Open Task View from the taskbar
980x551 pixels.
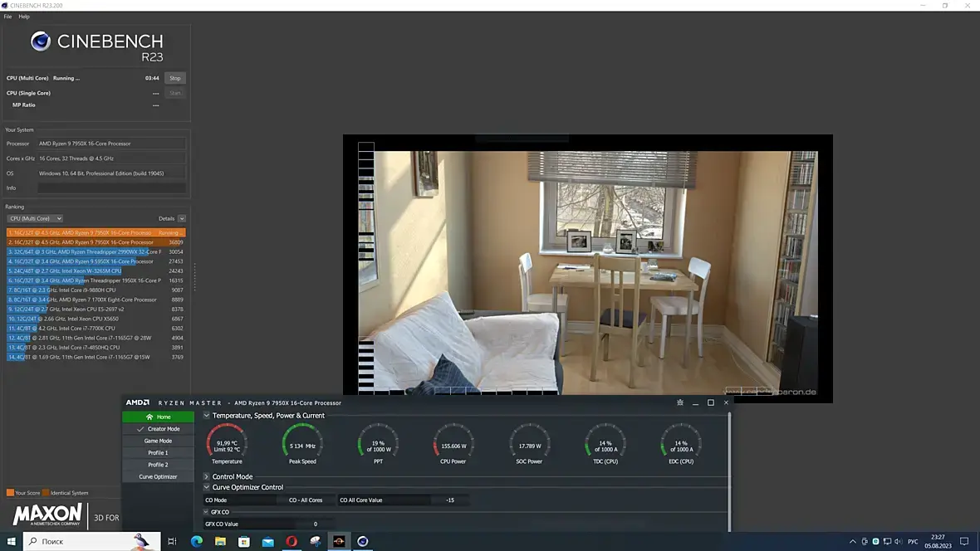172,542
